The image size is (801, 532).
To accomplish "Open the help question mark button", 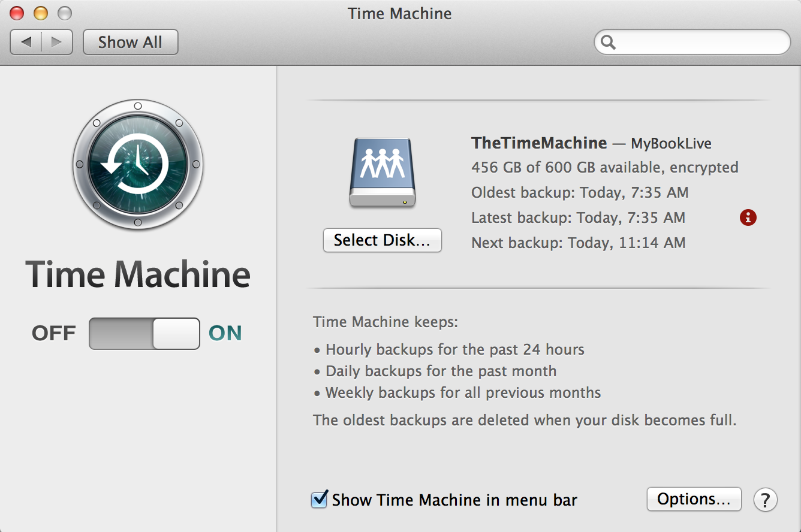I will tap(766, 500).
